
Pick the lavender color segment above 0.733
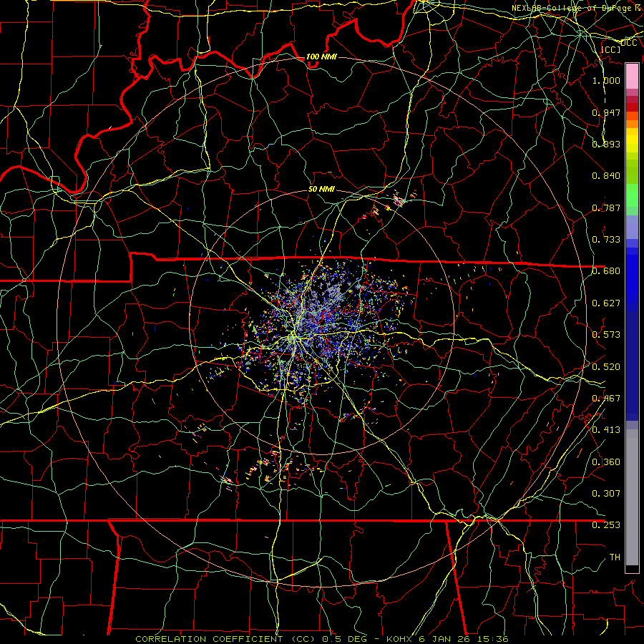click(x=632, y=227)
